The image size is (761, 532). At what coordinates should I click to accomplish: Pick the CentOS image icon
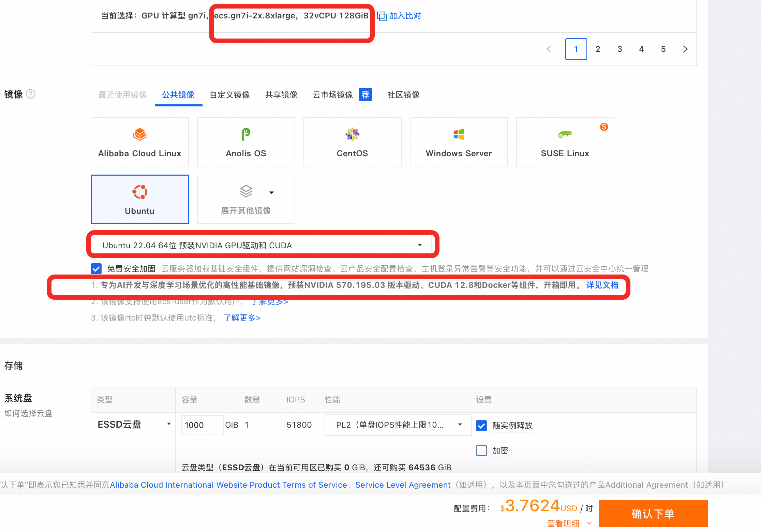352,134
